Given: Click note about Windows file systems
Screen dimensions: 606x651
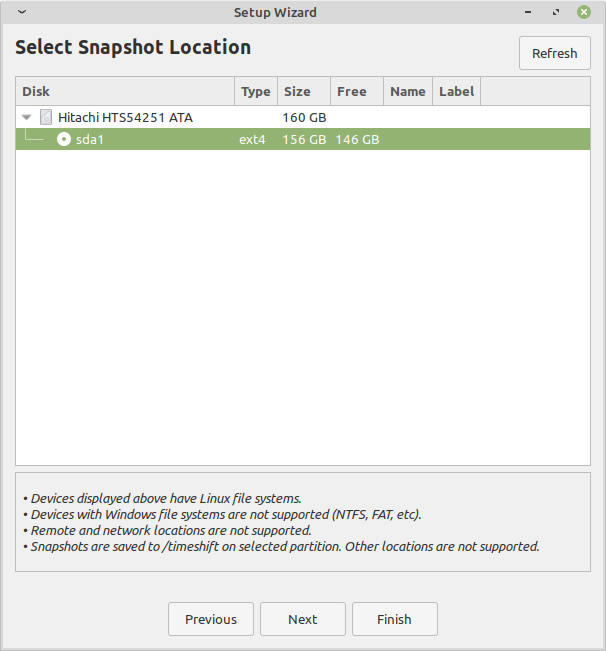Looking at the screenshot, I should point(222,514).
